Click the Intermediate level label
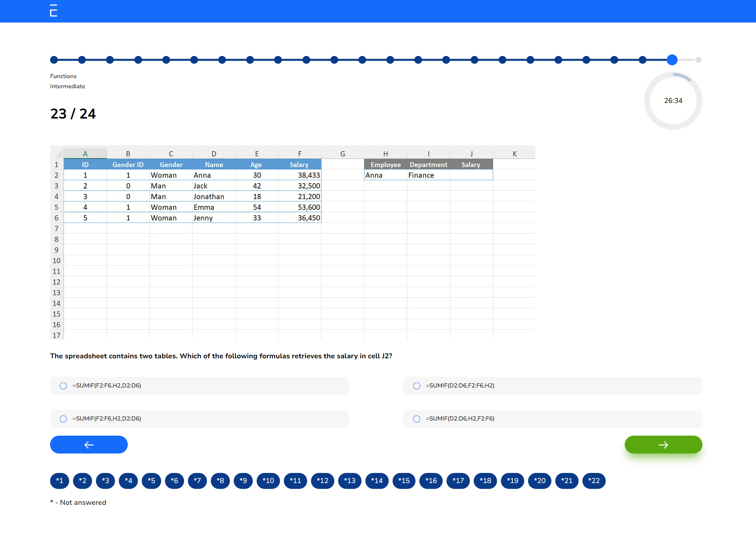 point(67,86)
